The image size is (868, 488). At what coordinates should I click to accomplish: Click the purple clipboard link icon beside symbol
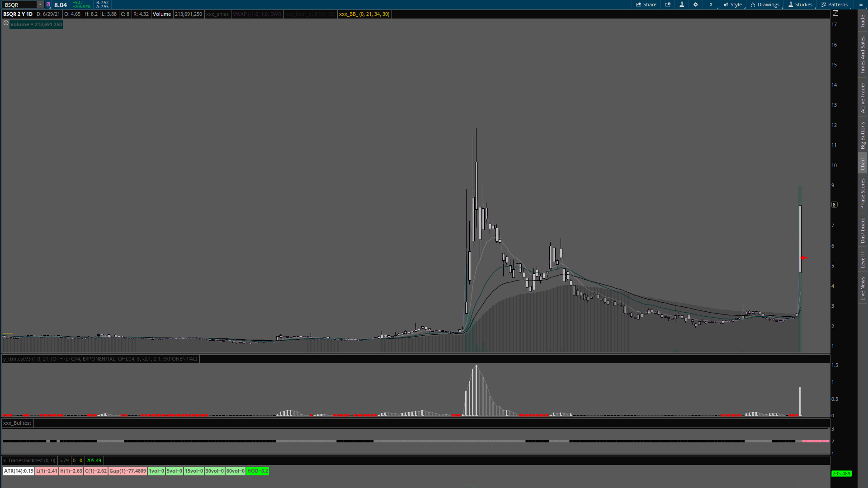(x=48, y=5)
